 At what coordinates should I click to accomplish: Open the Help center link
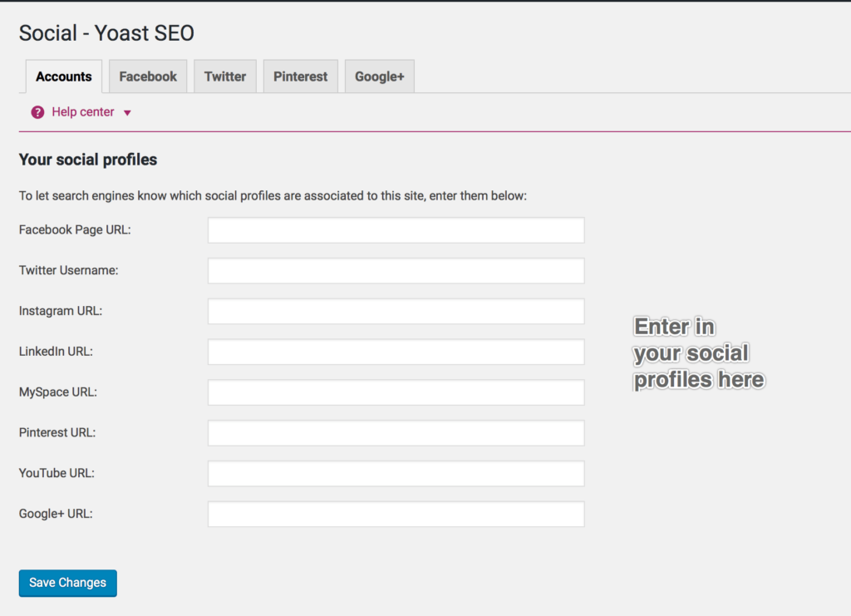(x=82, y=112)
